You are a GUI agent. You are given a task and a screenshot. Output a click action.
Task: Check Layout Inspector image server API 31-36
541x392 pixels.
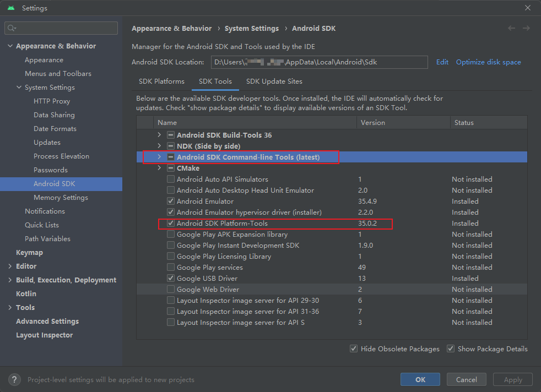tap(170, 312)
